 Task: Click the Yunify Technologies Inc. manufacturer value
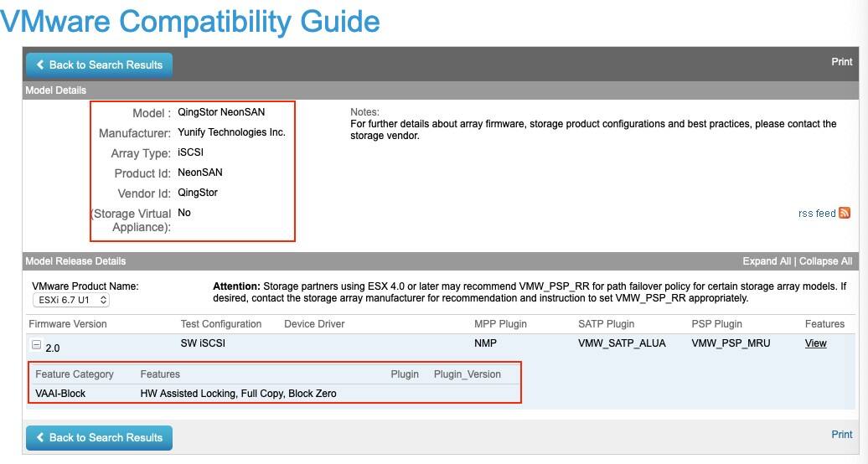pyautogui.click(x=231, y=132)
